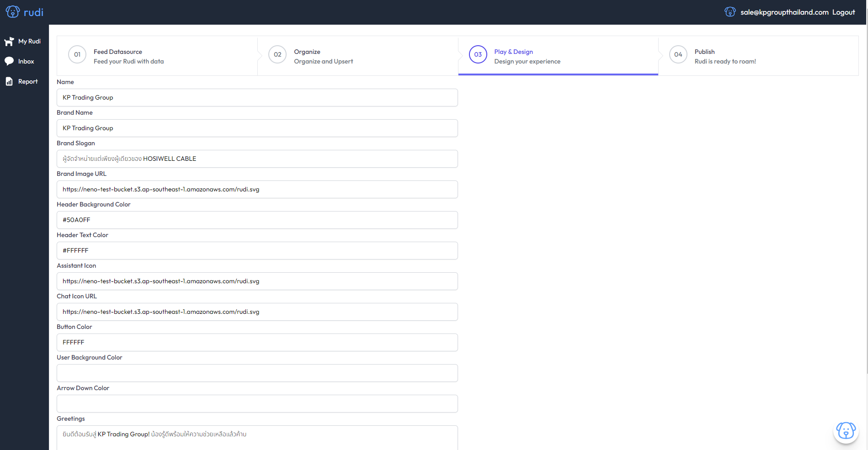Click the 'Assistant Icon' label
This screenshot has width=868, height=450.
[76, 266]
